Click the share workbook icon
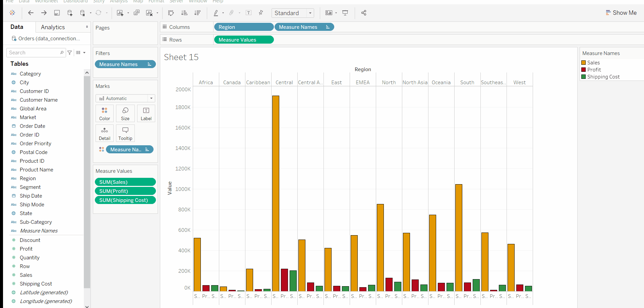 click(x=364, y=13)
